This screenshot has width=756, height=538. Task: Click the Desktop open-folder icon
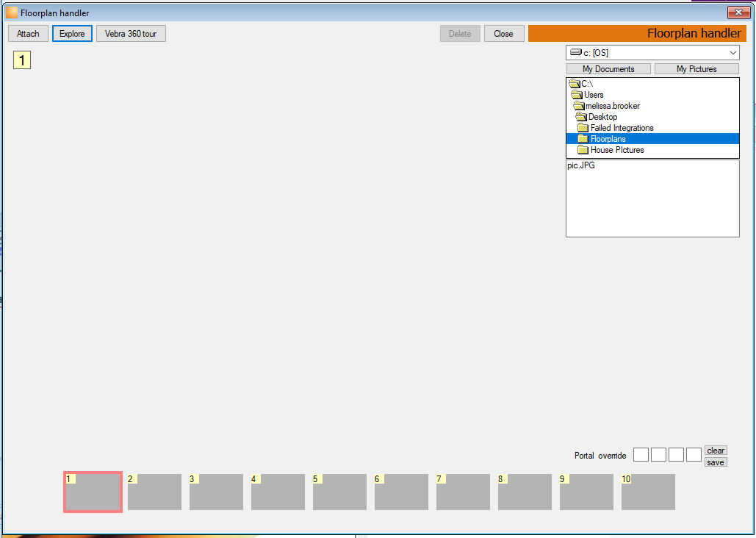[581, 117]
